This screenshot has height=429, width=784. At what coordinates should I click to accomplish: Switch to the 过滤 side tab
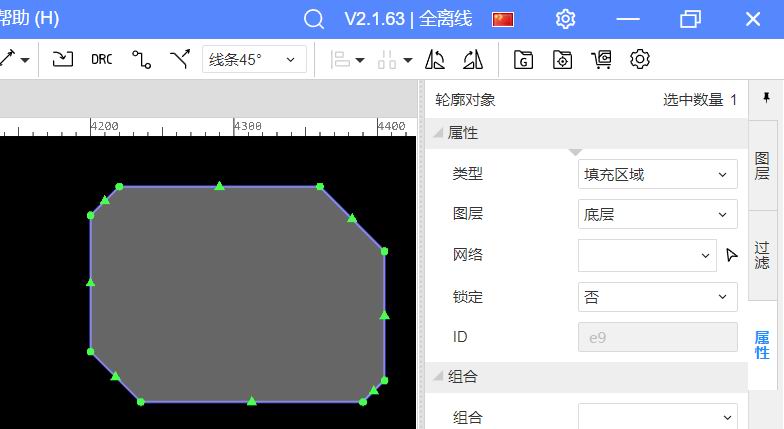(x=762, y=256)
